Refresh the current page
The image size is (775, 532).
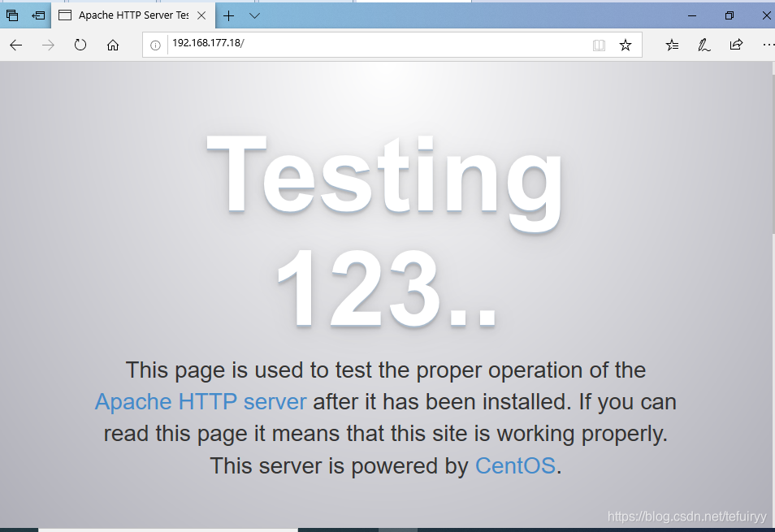[x=80, y=45]
